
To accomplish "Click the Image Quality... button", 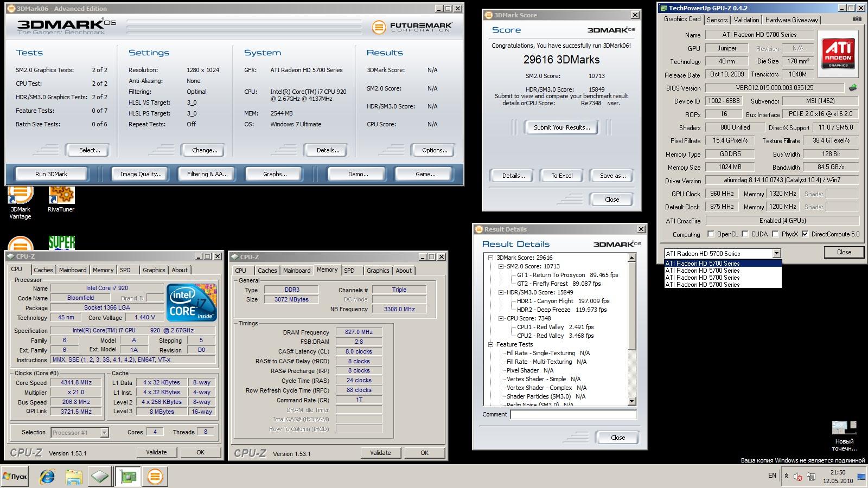I will 141,174.
